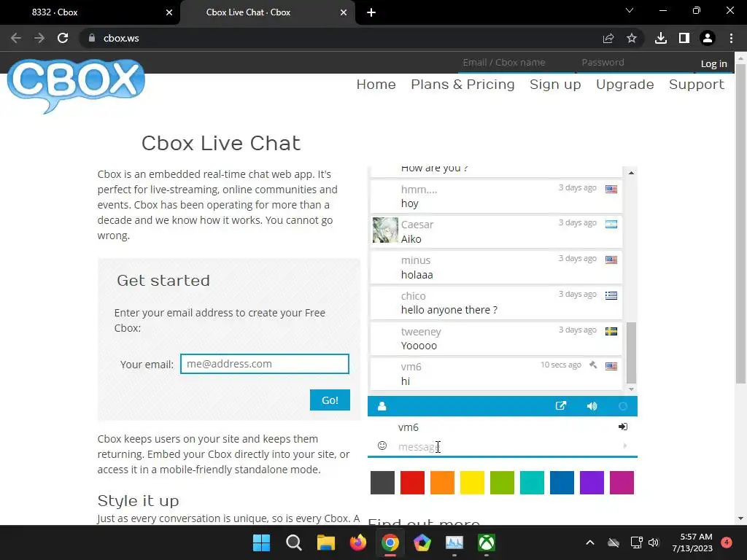Mute chat sound speaker icon
Screen dimensions: 747x560
coord(592,406)
